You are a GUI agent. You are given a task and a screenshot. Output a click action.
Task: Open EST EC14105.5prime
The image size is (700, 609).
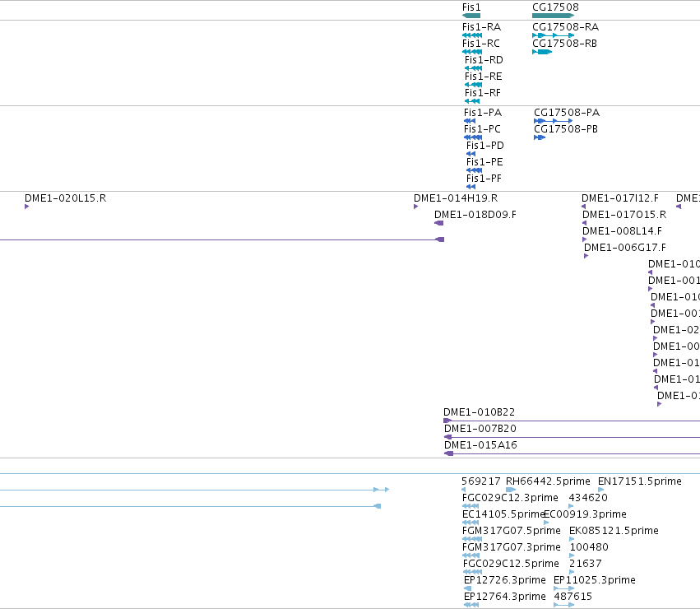(x=503, y=514)
